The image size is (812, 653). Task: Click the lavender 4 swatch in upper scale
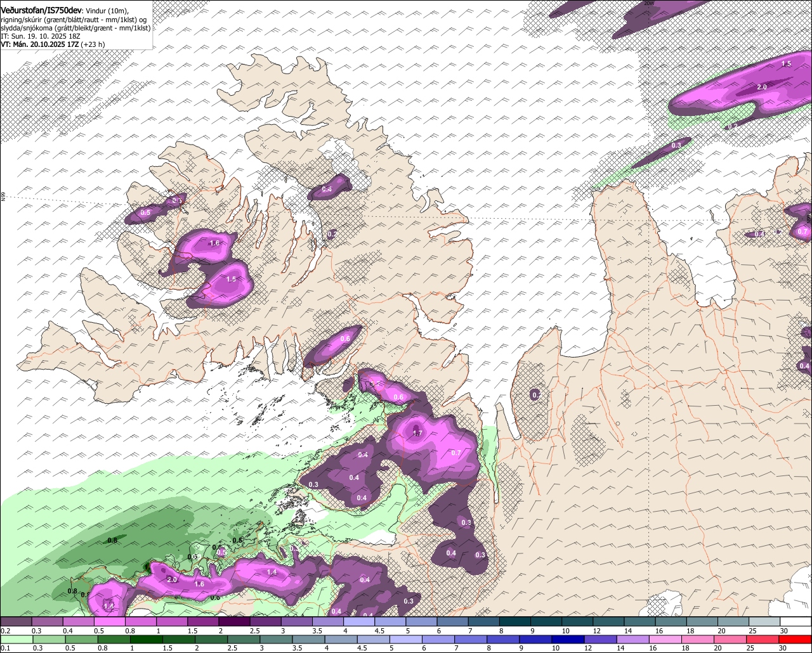pyautogui.click(x=359, y=621)
